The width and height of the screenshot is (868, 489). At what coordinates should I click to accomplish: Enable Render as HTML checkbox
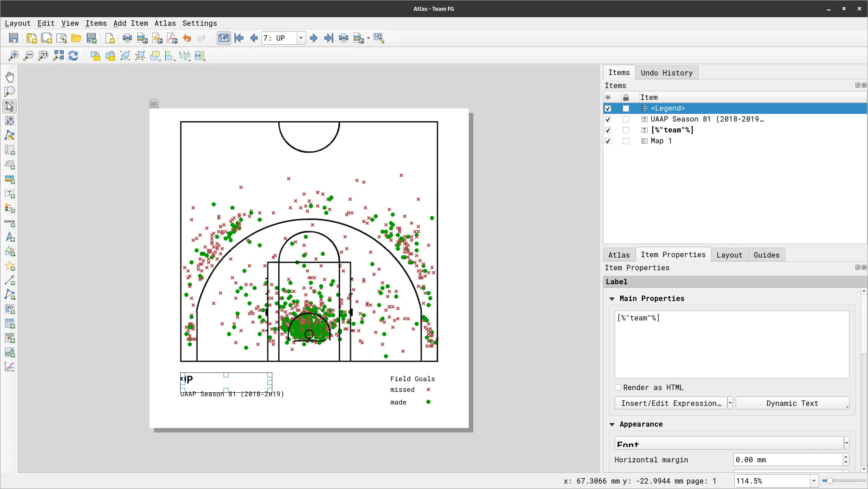pos(618,388)
